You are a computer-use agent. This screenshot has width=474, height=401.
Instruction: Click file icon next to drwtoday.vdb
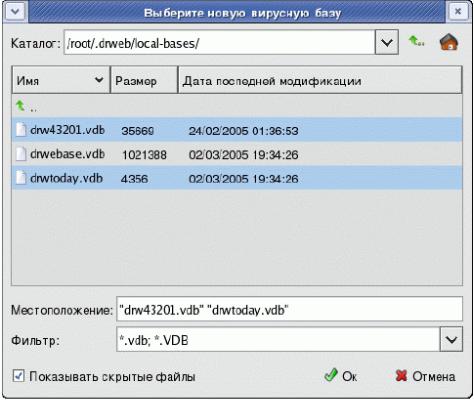pos(21,178)
